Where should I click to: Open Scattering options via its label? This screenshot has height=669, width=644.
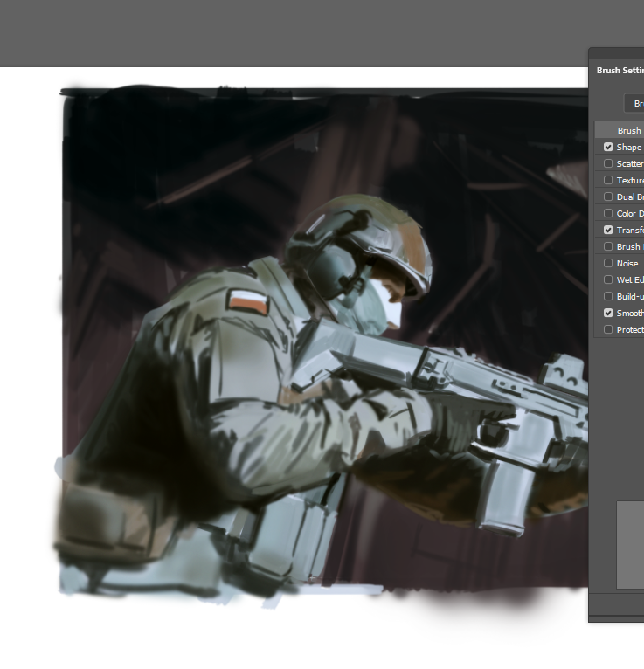tap(630, 164)
